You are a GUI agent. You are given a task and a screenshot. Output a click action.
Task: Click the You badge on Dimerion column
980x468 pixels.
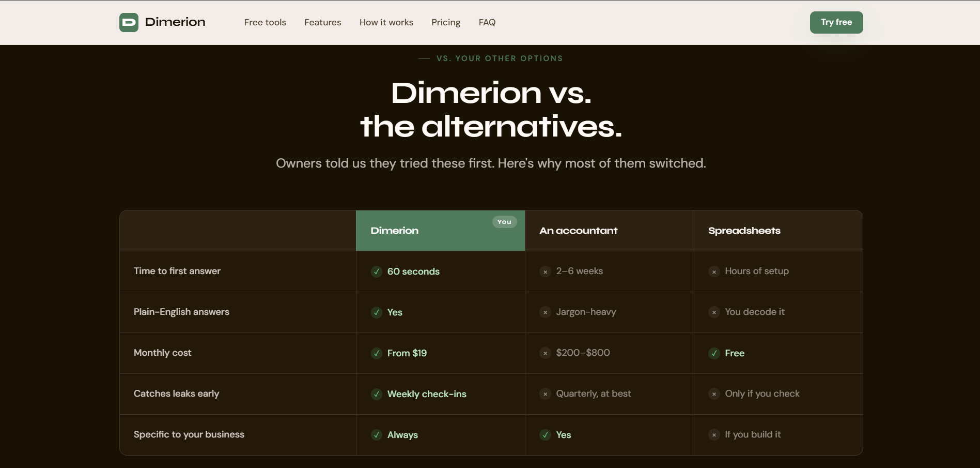(504, 222)
